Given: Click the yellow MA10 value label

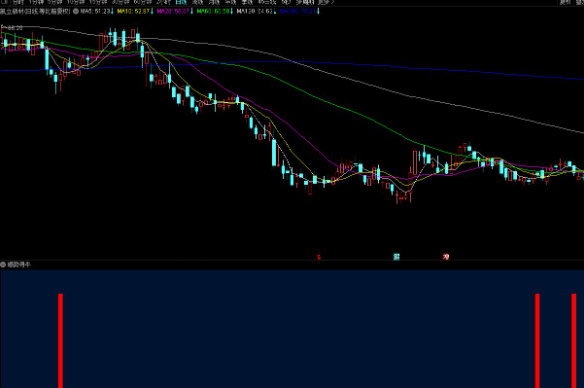Looking at the screenshot, I should tap(133, 11).
